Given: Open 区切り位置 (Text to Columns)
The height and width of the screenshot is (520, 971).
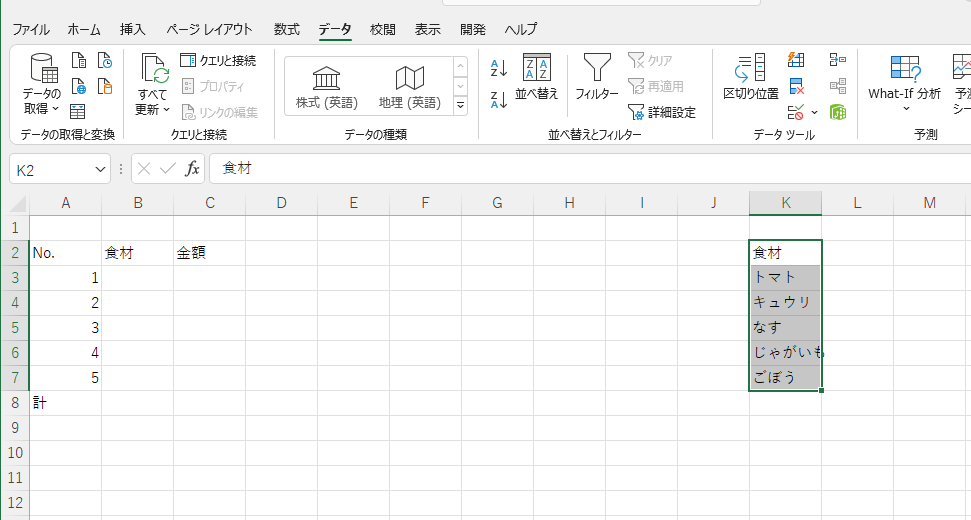Looking at the screenshot, I should tap(751, 77).
